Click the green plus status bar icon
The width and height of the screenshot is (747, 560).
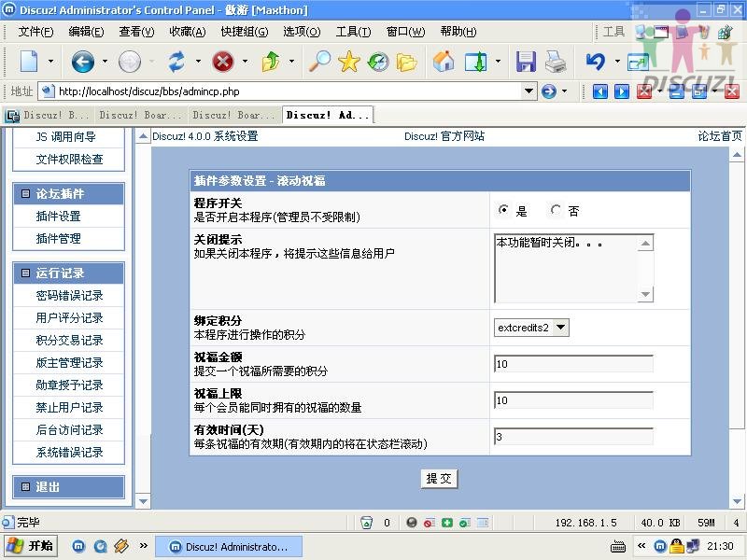coord(447,523)
